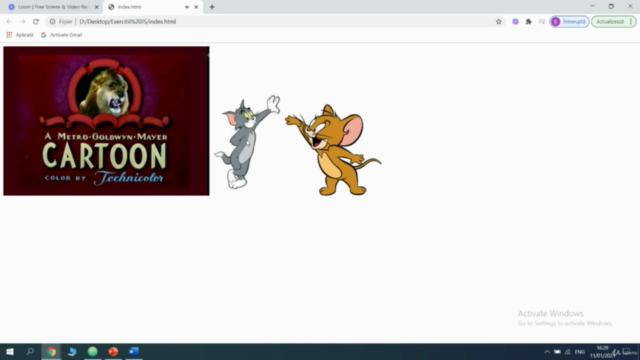Viewport: 640px width, 360px height.
Task: Go back to the previous page
Action: (x=9, y=22)
